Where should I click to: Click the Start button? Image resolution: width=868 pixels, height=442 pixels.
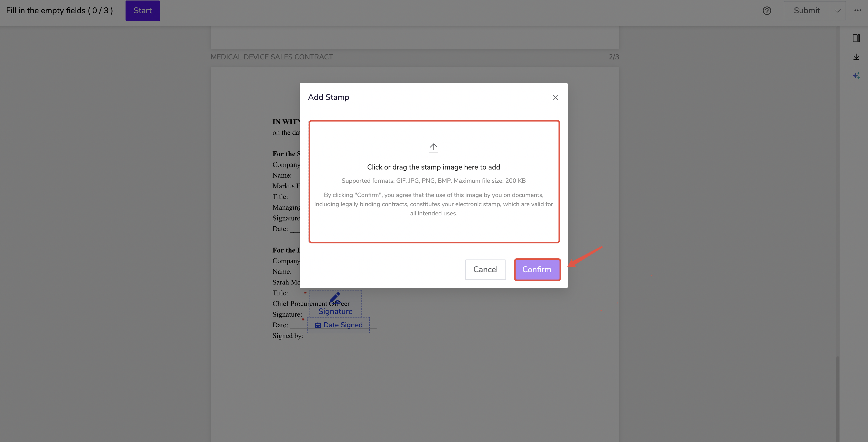pos(143,11)
